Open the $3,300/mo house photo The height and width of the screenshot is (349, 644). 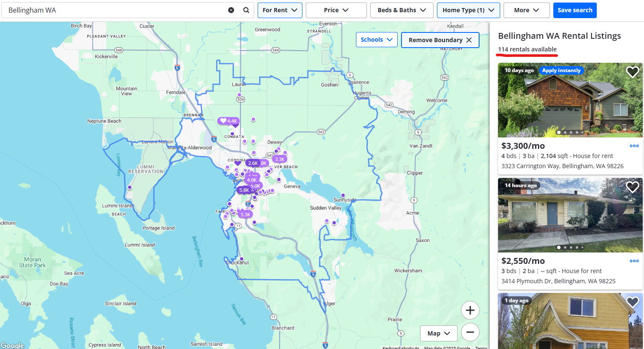coord(570,100)
